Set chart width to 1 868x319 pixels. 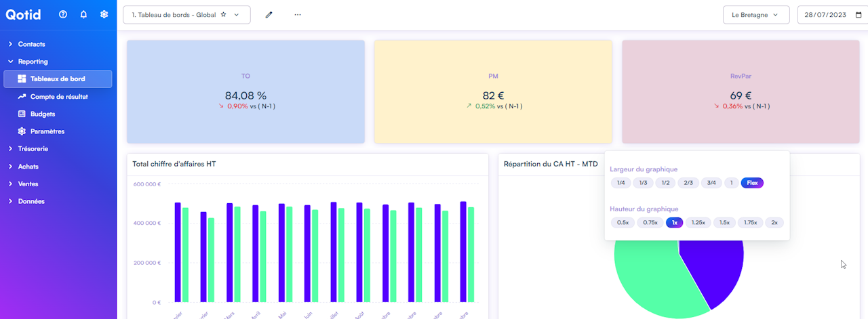click(731, 183)
